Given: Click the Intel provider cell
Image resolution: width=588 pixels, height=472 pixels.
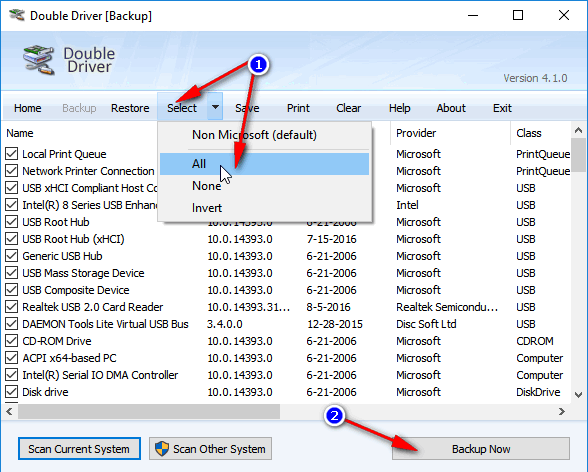Looking at the screenshot, I should [x=407, y=205].
